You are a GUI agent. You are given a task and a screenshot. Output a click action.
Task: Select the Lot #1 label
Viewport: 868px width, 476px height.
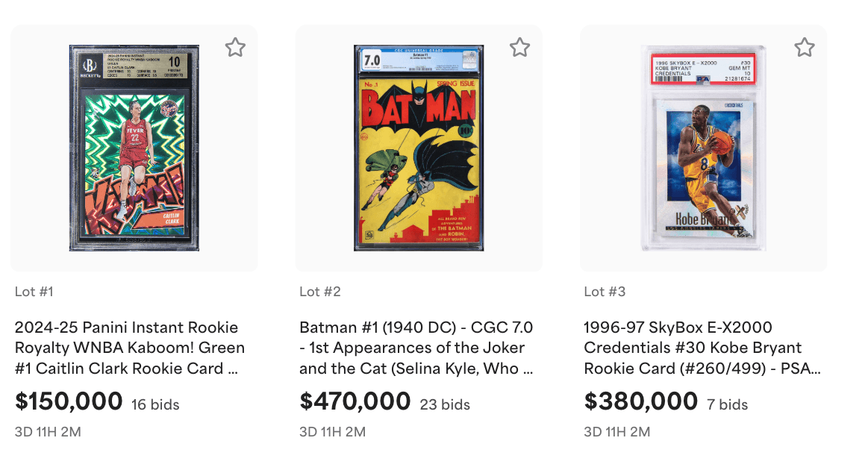[x=34, y=292]
